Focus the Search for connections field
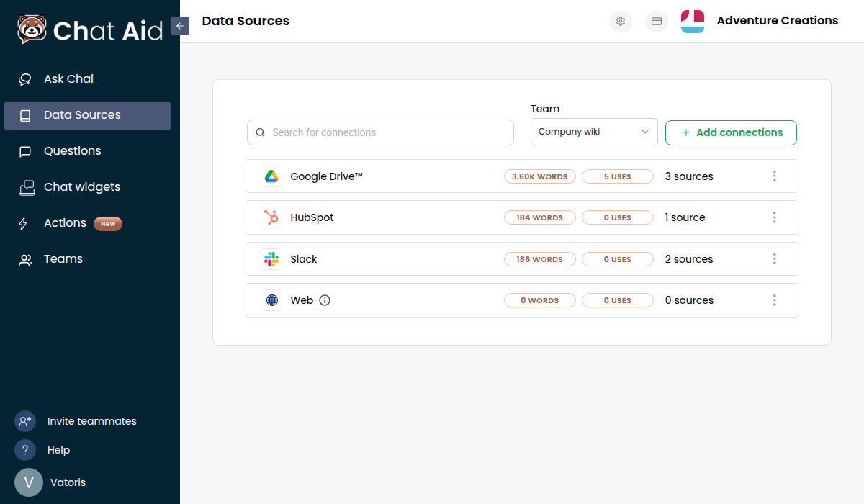The image size is (864, 504). 380,132
